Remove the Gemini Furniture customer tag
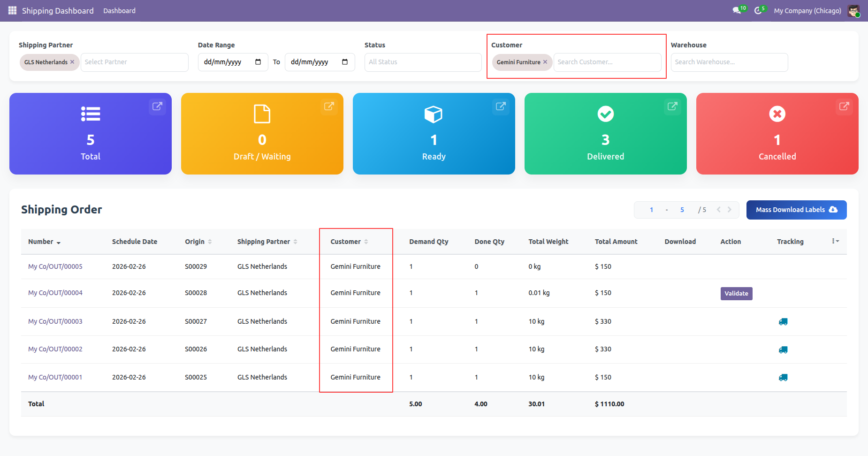The width and height of the screenshot is (868, 456). pyautogui.click(x=545, y=62)
